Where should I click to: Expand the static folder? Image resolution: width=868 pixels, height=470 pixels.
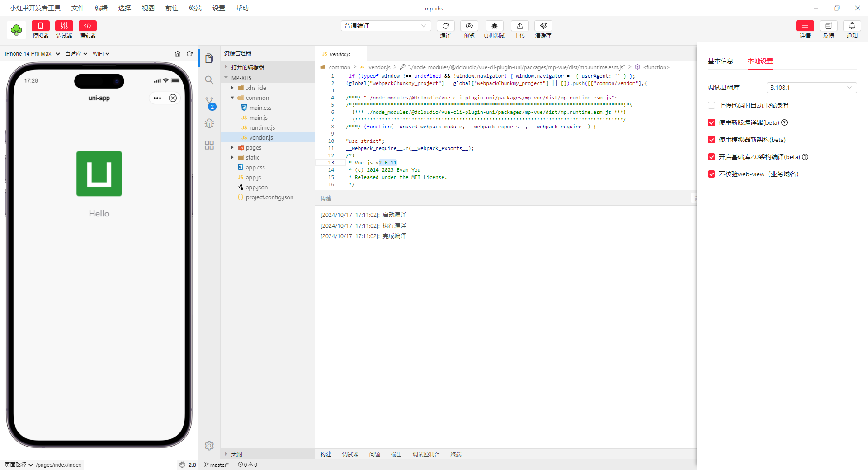[268, 157]
